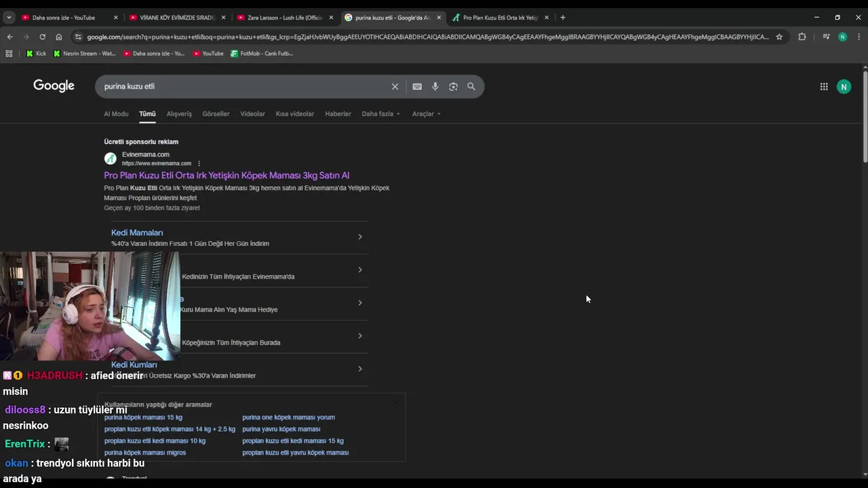
Task: Click the magnifier search button
Action: click(471, 87)
